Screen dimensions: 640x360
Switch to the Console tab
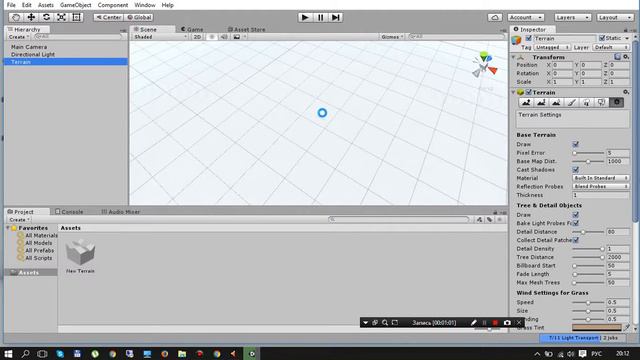click(69, 212)
